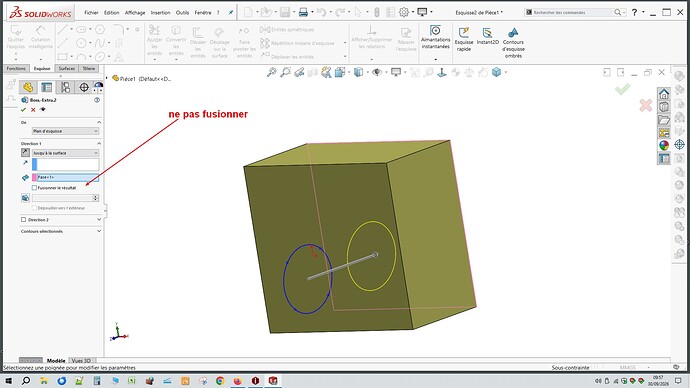Confirm Boss.-Extru.2 with the green check
690x388 pixels.
click(23, 110)
